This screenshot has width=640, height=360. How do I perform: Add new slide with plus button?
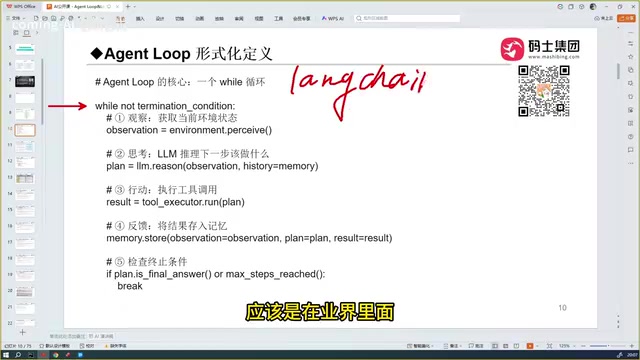pos(22,332)
